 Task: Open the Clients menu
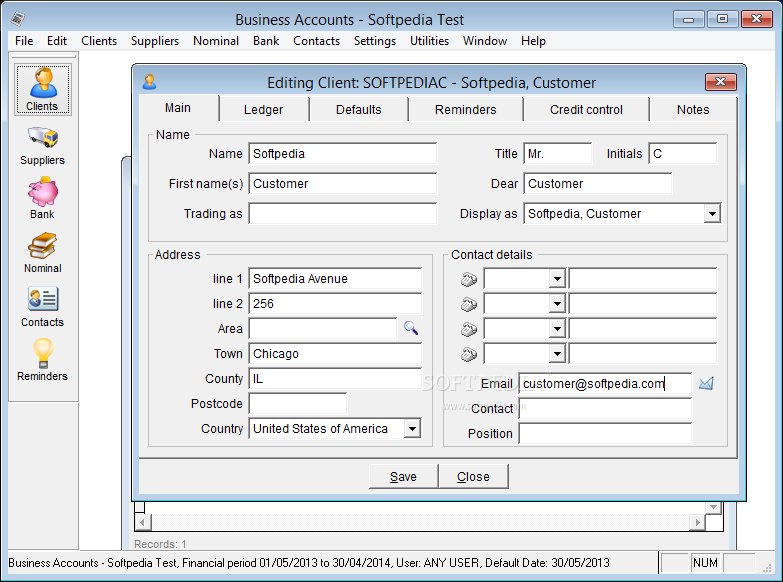click(99, 41)
